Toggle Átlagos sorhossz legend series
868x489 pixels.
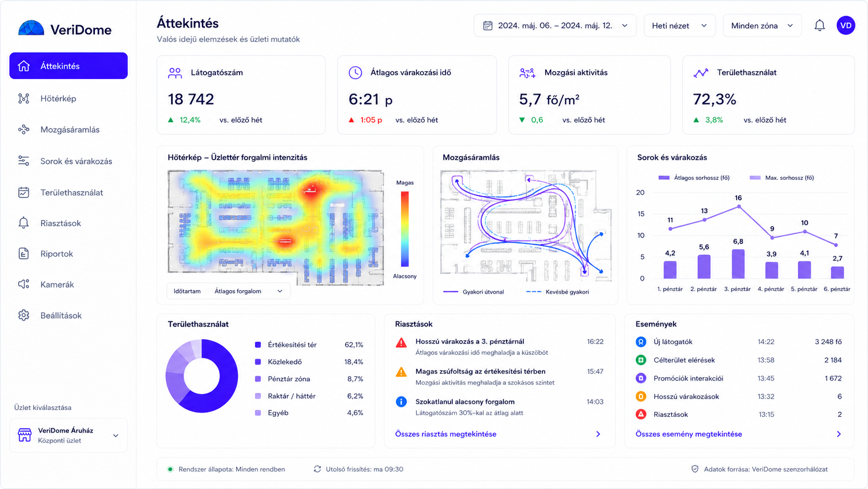pyautogui.click(x=694, y=178)
